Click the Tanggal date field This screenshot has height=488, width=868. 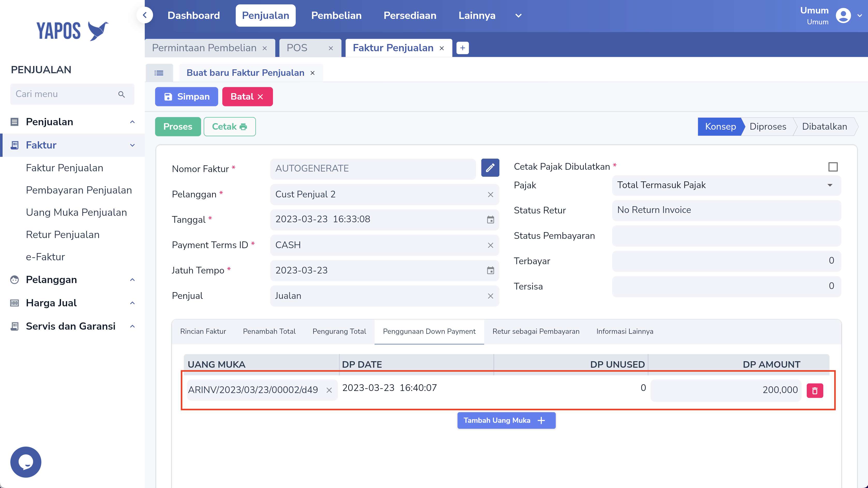pos(384,220)
